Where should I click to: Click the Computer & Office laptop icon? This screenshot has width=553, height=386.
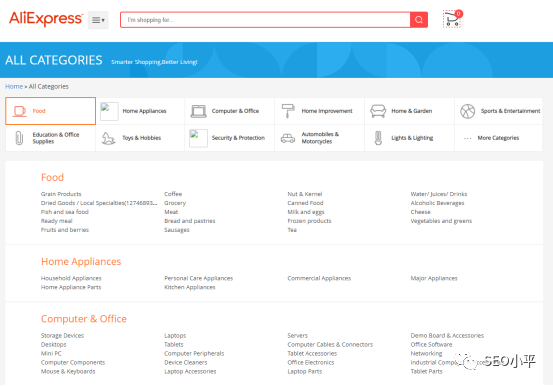point(199,111)
